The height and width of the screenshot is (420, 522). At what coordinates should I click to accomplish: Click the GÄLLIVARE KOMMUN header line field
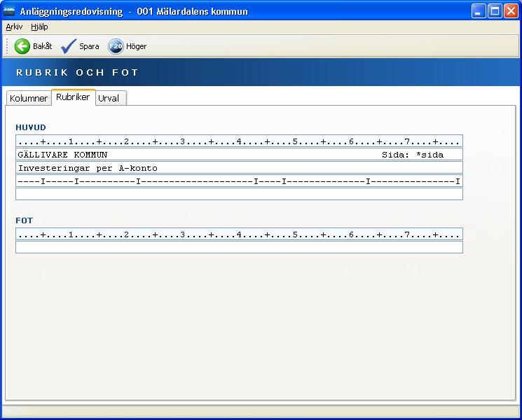point(239,154)
